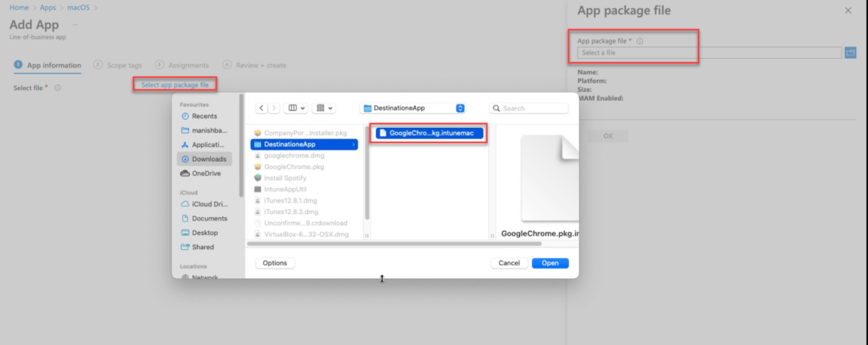868x345 pixels.
Task: Switch to Assignments step tab
Action: coord(182,65)
